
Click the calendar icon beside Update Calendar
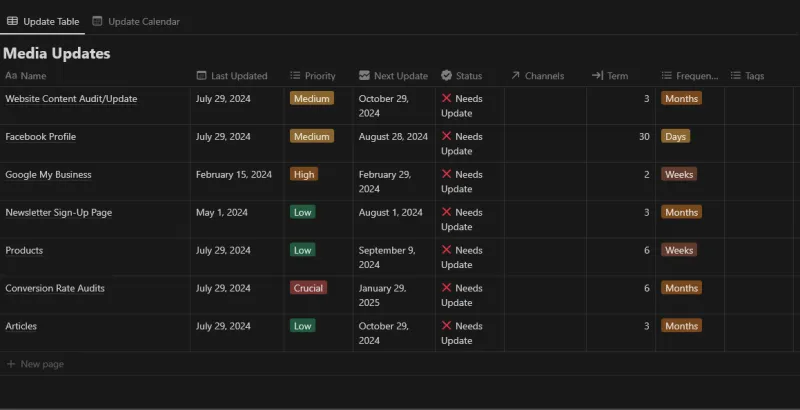pos(97,21)
